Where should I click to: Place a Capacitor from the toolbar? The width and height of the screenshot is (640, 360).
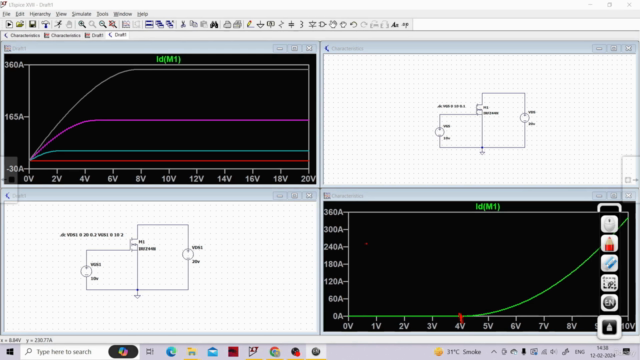tap(291, 24)
